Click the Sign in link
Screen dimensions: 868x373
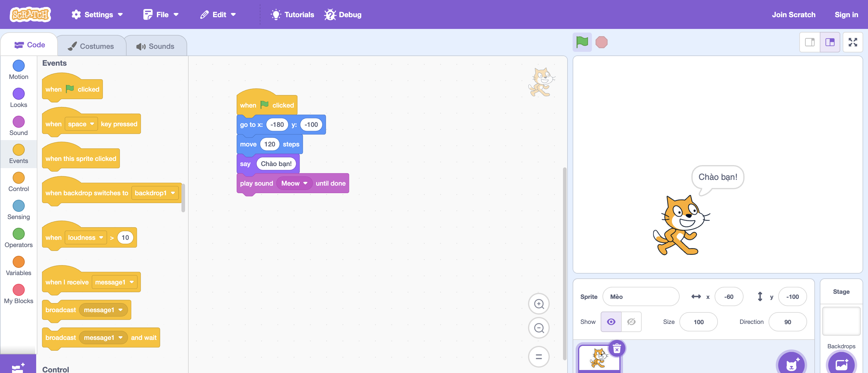[846, 14]
